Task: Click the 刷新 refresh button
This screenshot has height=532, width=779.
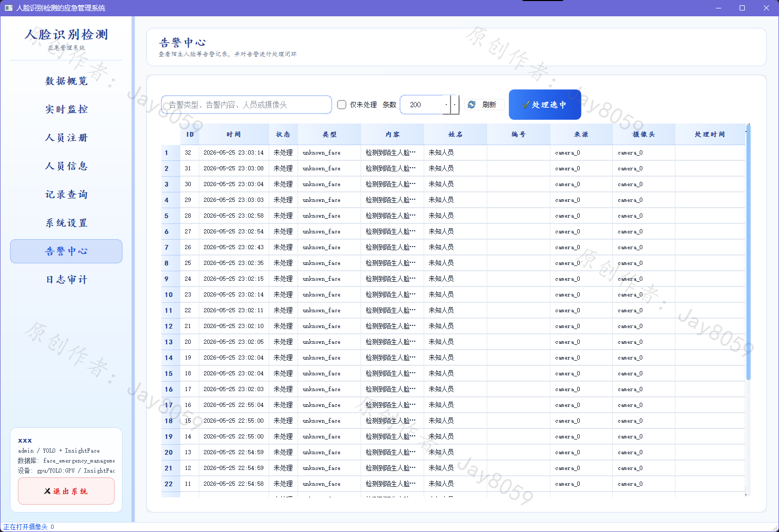Action: tap(484, 105)
